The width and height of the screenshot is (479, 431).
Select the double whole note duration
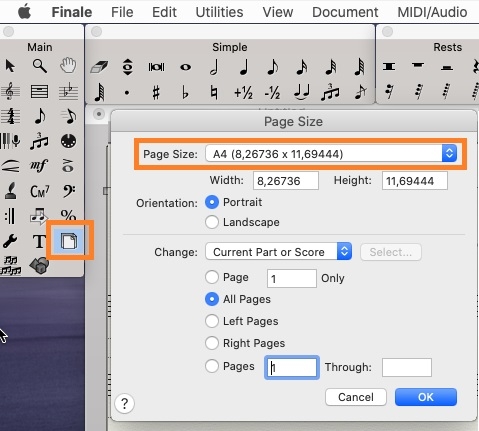[x=156, y=67]
